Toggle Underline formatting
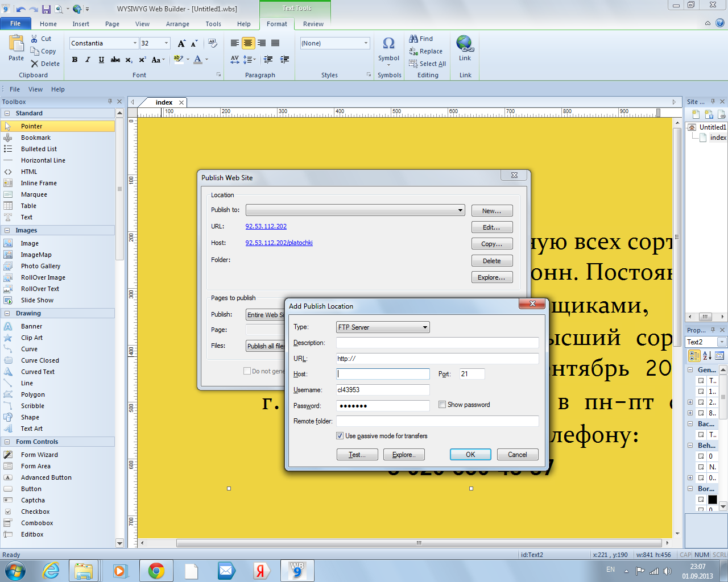 101,60
